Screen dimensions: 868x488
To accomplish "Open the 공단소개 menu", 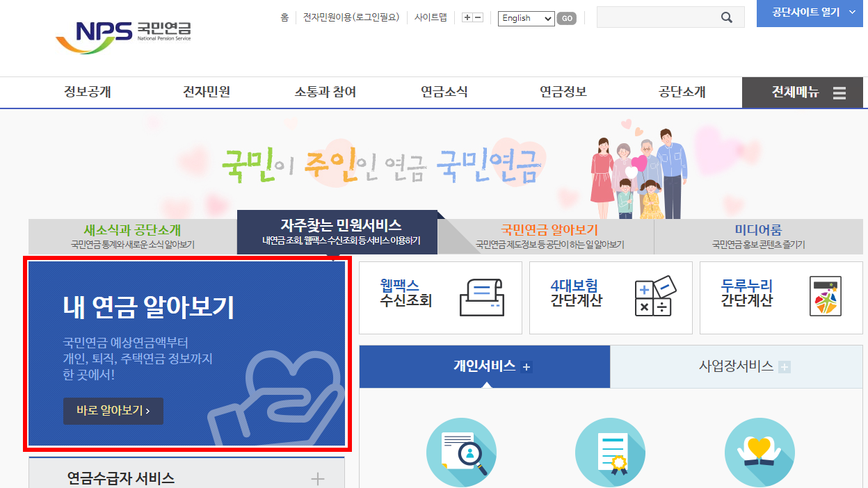I will pos(682,92).
